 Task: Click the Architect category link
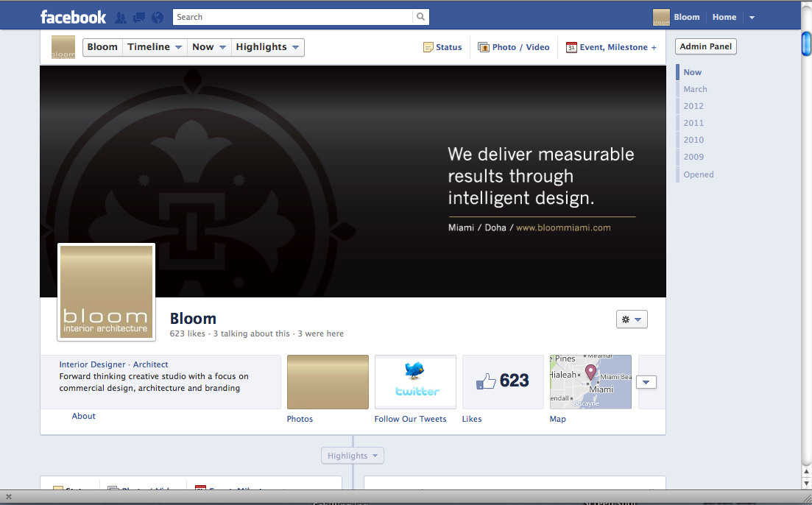[x=151, y=364]
